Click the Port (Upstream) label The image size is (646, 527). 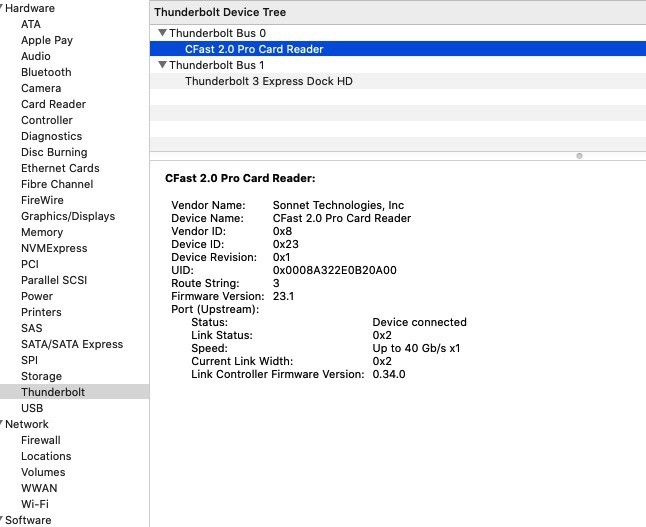click(x=215, y=309)
